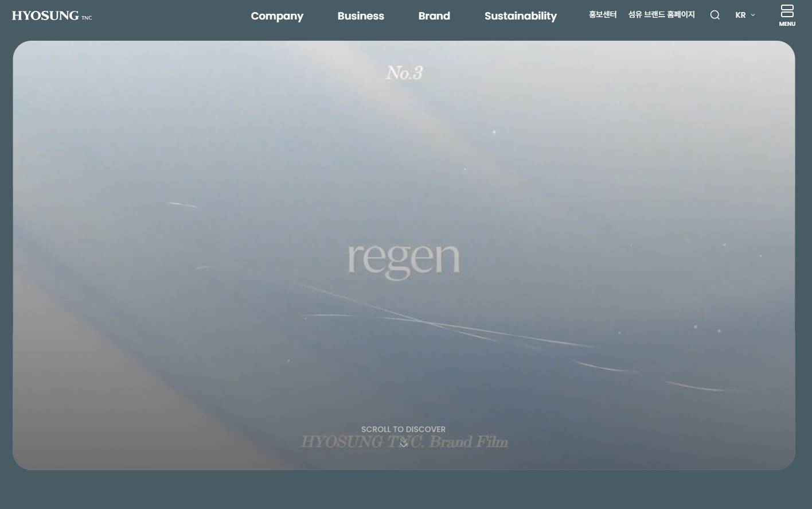Go to the 홍보센터 link
Screen dimensions: 812x509
click(603, 14)
